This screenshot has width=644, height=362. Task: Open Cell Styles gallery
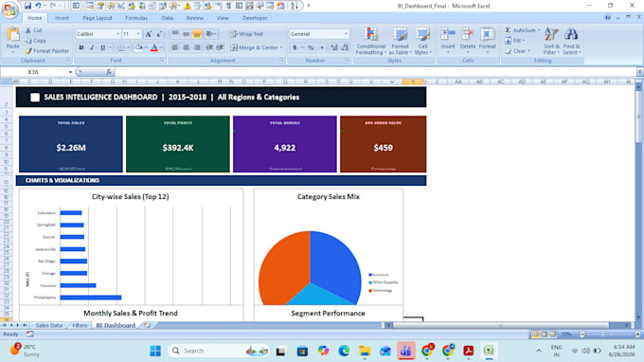point(422,41)
